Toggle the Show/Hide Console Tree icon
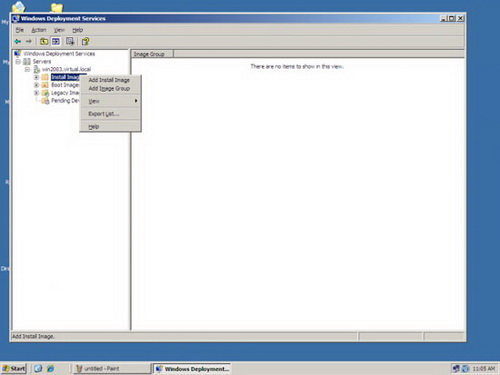 [56, 41]
